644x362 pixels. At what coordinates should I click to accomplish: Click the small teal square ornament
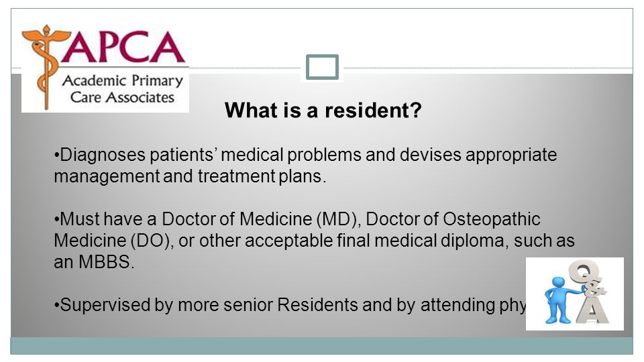pos(322,67)
